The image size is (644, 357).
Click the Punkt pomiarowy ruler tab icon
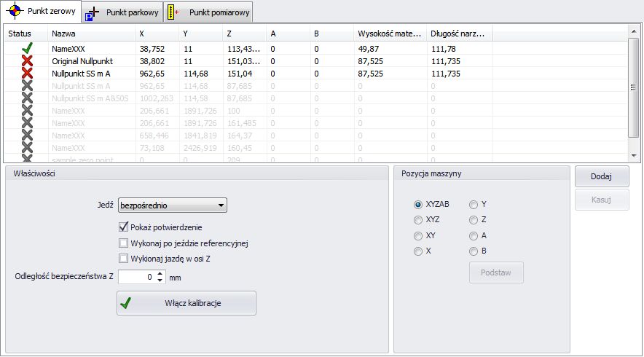pos(173,12)
